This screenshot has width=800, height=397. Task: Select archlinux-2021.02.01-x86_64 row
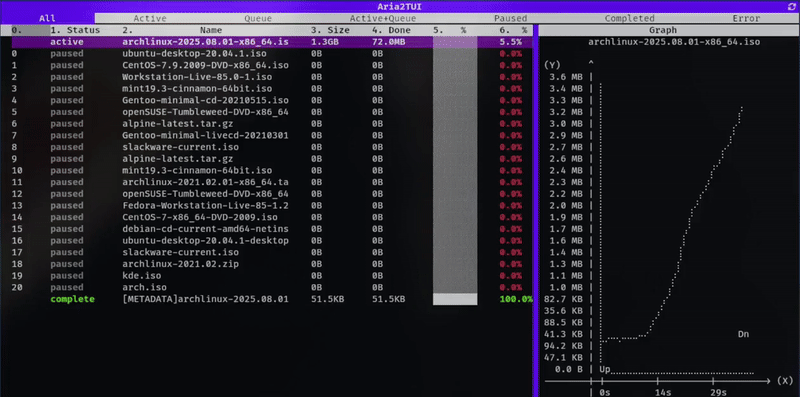pos(271,182)
